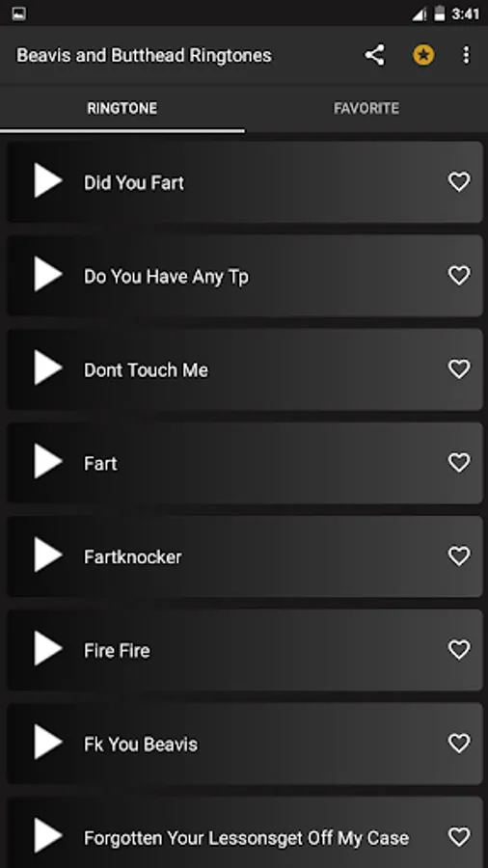Tap the share icon in header

tap(374, 55)
